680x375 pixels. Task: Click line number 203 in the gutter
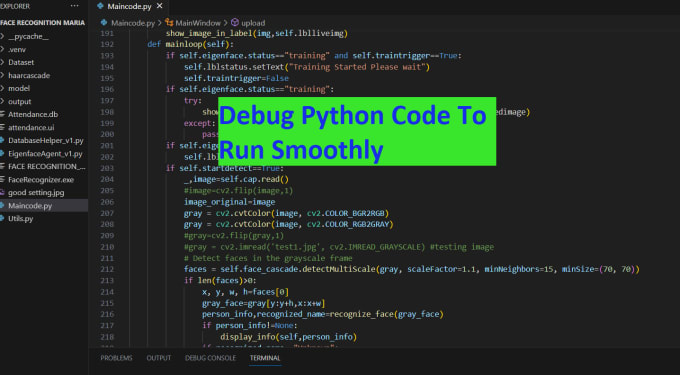click(107, 168)
